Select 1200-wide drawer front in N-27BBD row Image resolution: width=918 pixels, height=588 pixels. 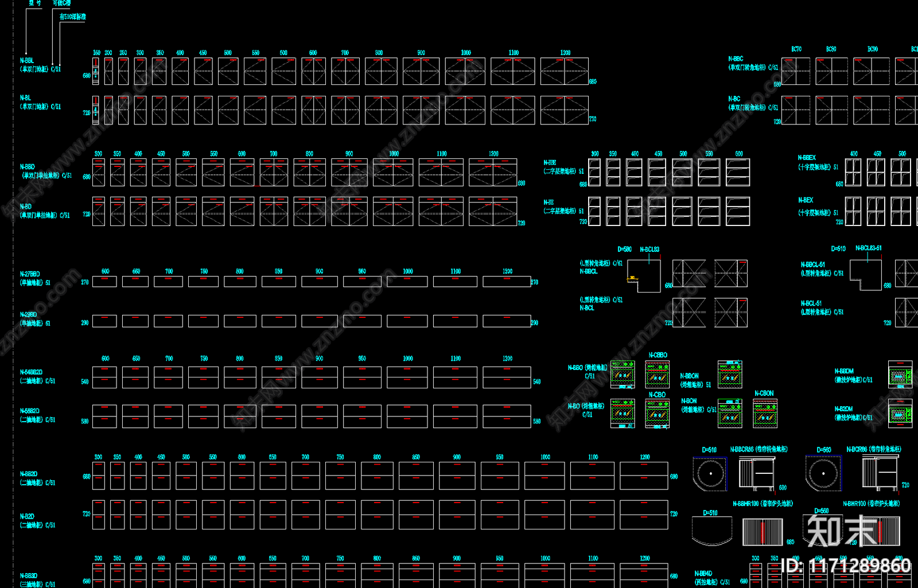[507, 282]
